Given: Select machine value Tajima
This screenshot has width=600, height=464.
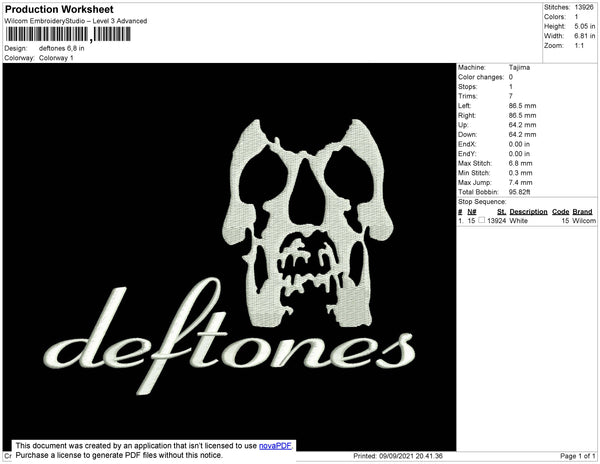Looking at the screenshot, I should 519,67.
